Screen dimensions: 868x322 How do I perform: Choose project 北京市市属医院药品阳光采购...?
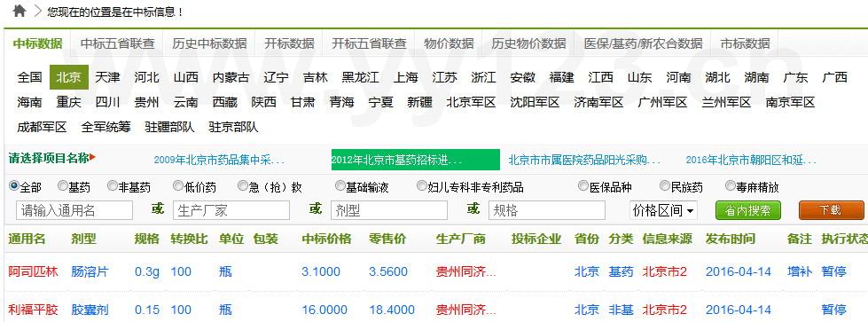point(584,161)
